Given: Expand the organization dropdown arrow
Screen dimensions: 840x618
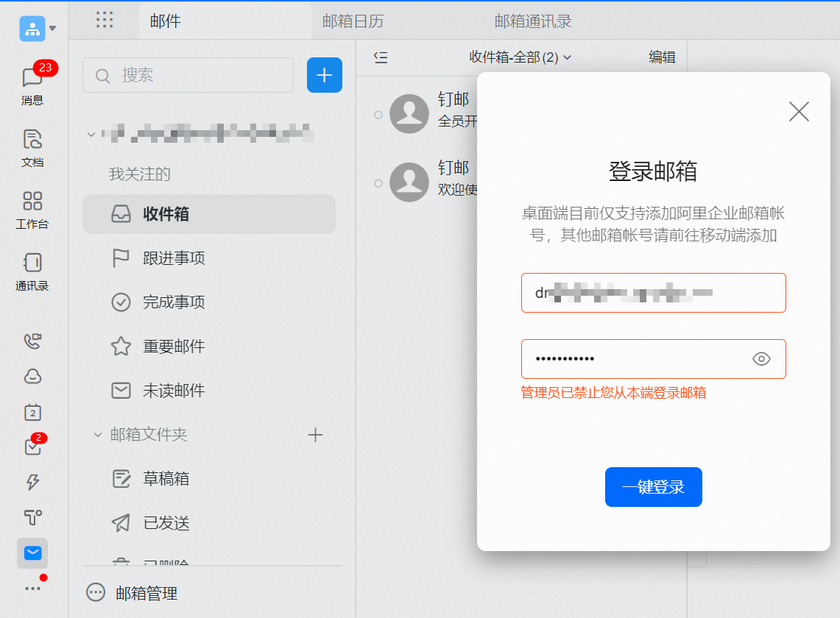Looking at the screenshot, I should 52,29.
